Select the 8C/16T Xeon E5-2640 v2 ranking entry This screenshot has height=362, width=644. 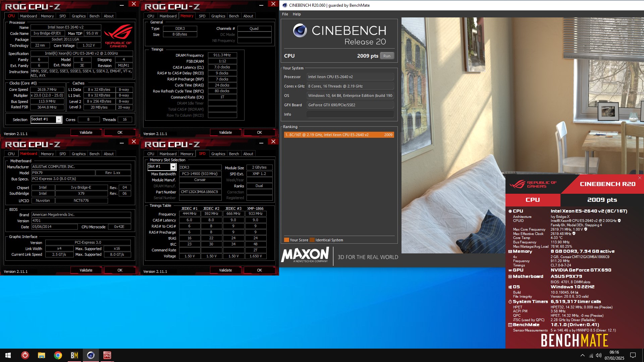coord(339,135)
